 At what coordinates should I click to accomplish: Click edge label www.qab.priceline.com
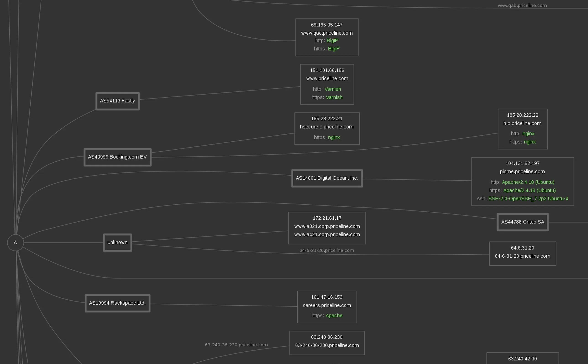tap(522, 5)
